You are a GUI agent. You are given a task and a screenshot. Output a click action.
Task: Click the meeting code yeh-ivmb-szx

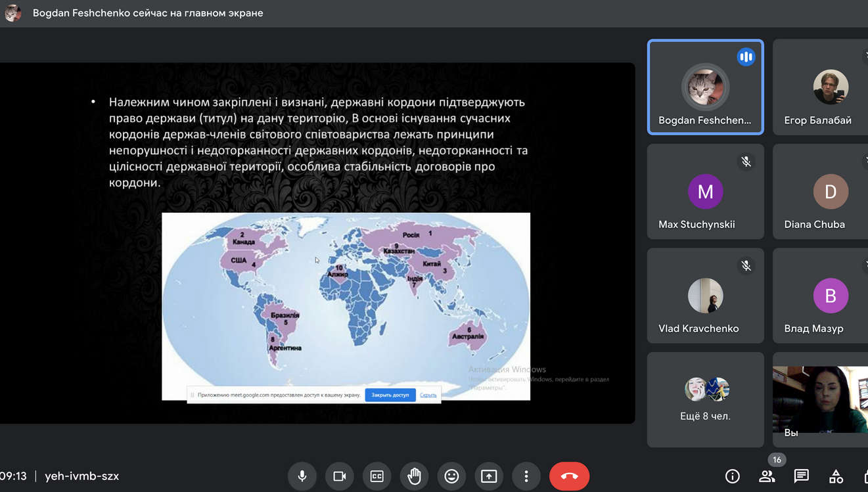click(81, 476)
